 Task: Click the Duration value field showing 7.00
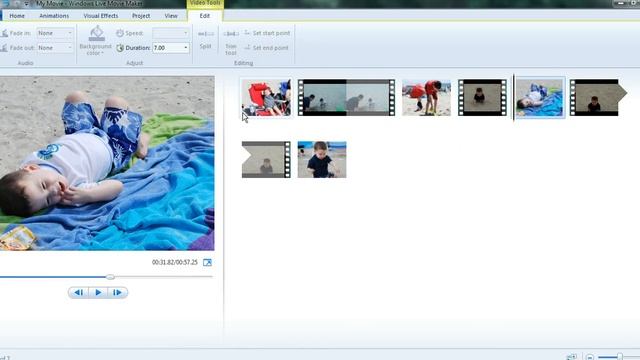coord(167,48)
